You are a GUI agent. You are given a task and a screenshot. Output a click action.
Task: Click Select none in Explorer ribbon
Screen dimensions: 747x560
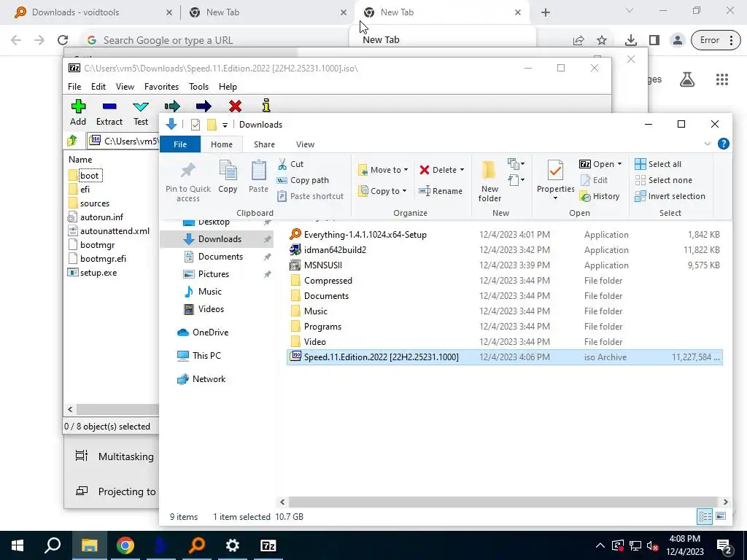click(664, 180)
